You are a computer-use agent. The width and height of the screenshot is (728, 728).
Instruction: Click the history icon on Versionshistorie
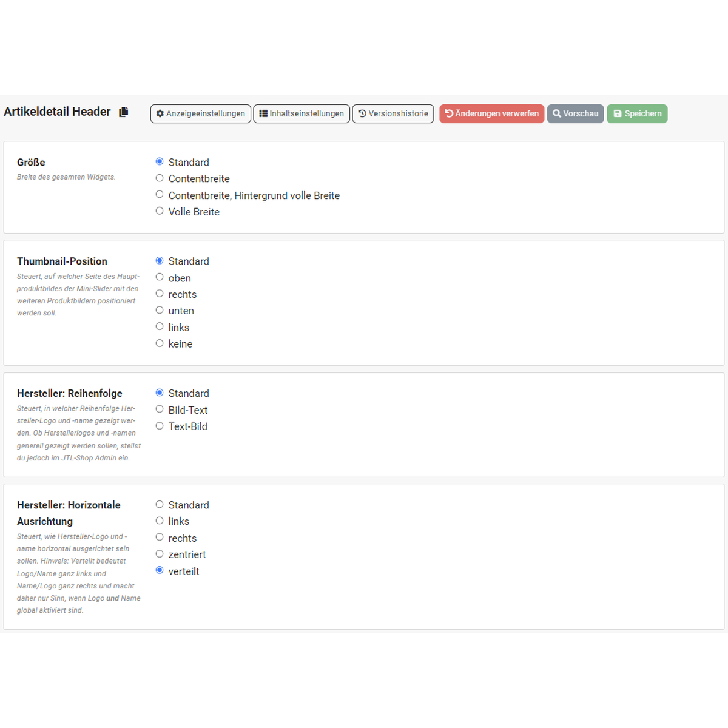[x=362, y=113]
